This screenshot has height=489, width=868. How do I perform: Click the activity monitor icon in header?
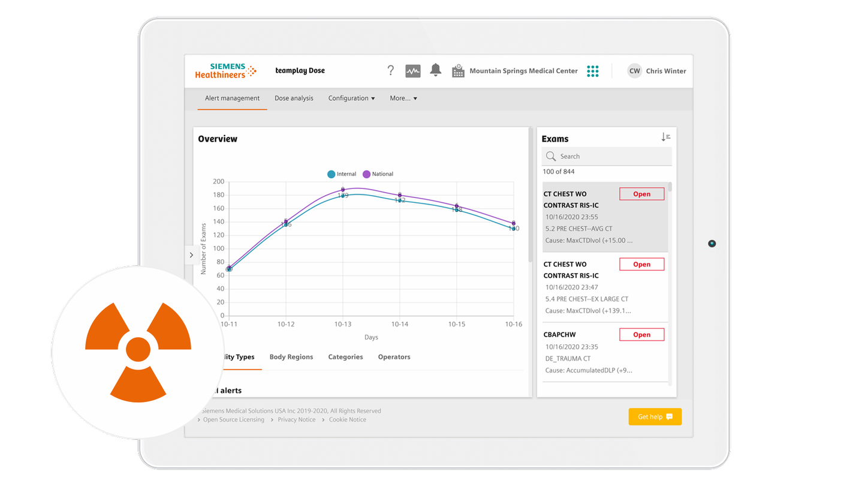412,71
